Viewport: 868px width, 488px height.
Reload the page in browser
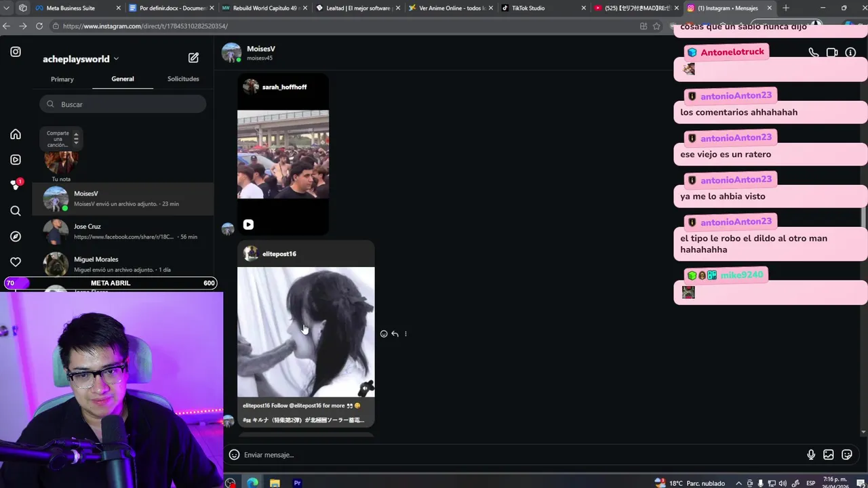(39, 26)
